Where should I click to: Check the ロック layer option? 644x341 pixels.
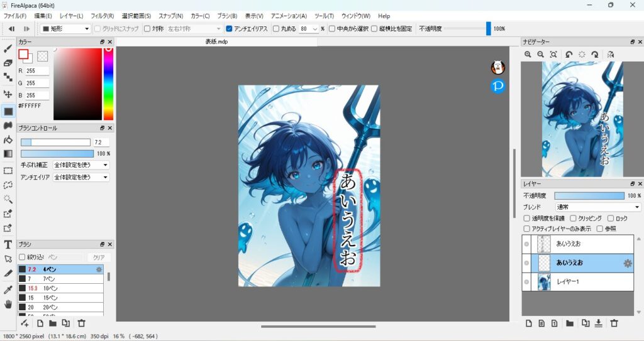pos(610,219)
